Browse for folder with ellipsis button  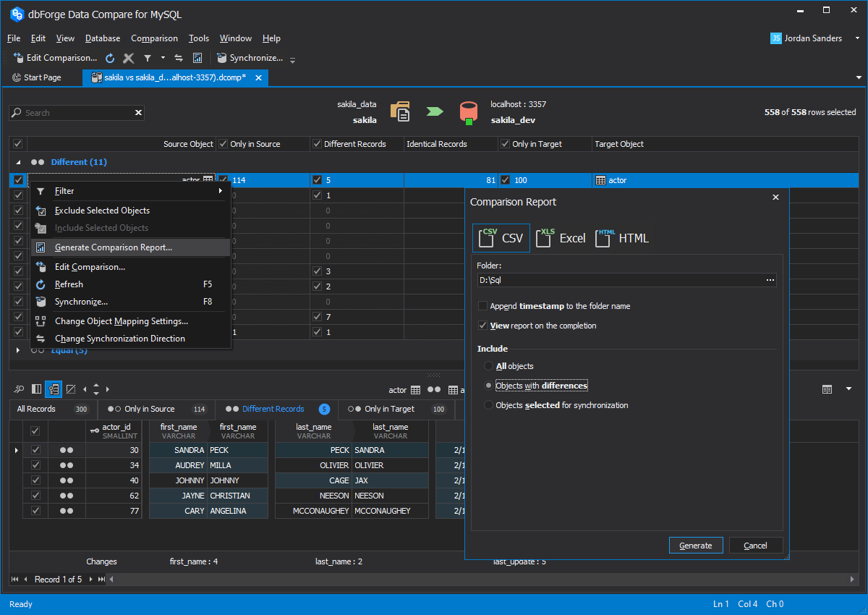click(770, 280)
